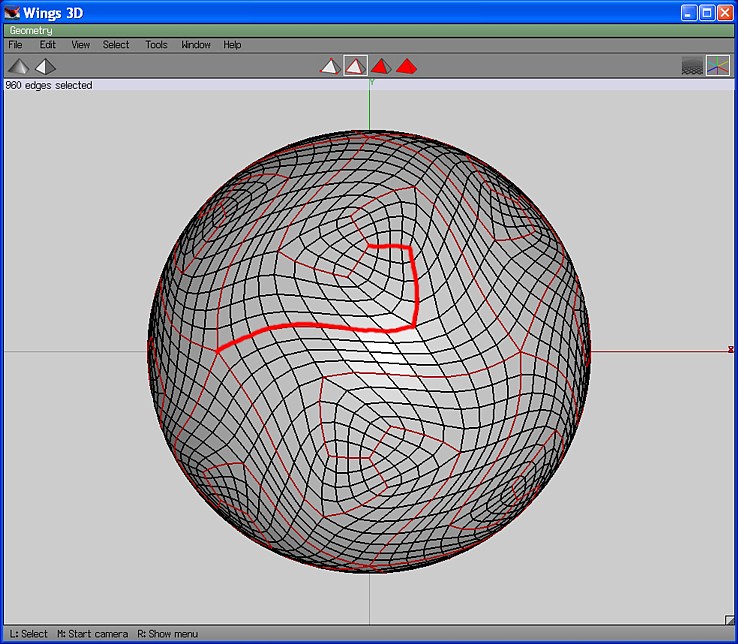738x644 pixels.
Task: Click the window resize grip corner
Action: (729, 620)
